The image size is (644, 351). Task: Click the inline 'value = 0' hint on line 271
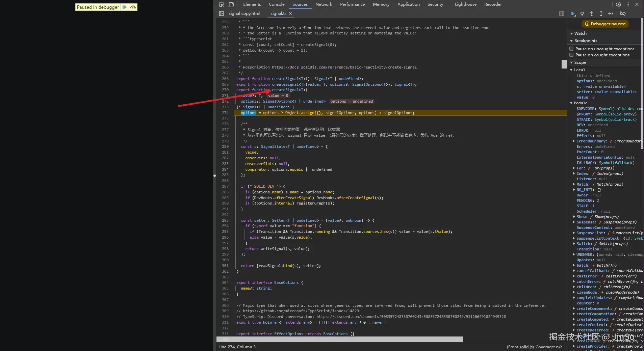pos(278,96)
